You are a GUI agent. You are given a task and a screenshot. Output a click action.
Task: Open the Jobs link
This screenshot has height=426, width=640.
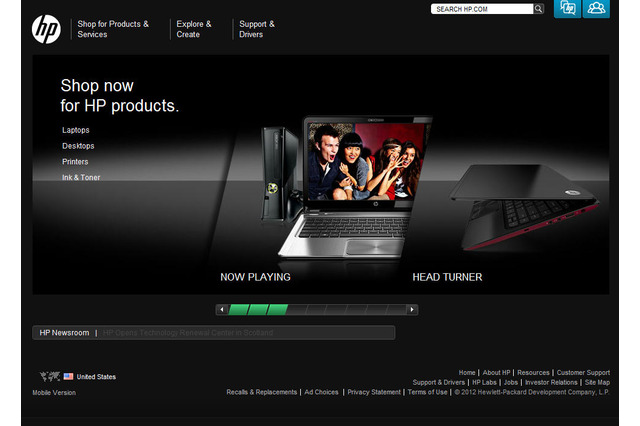511,382
